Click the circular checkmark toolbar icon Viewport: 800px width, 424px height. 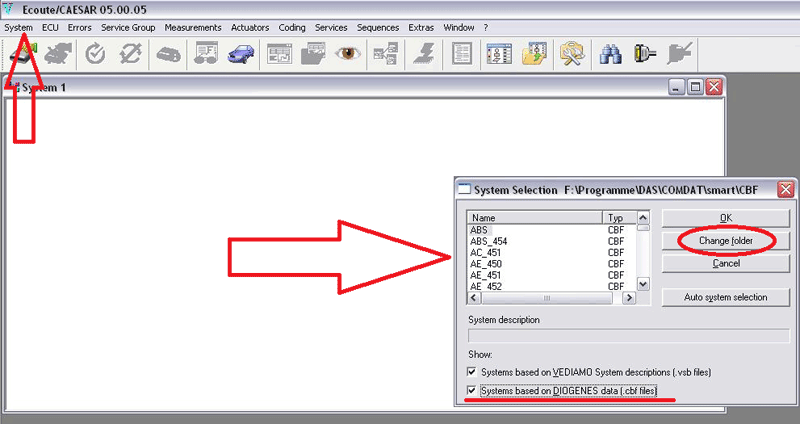pos(95,54)
